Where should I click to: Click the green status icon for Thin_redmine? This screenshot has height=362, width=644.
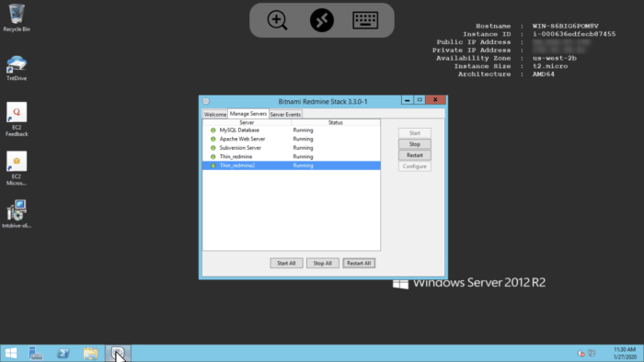[213, 156]
